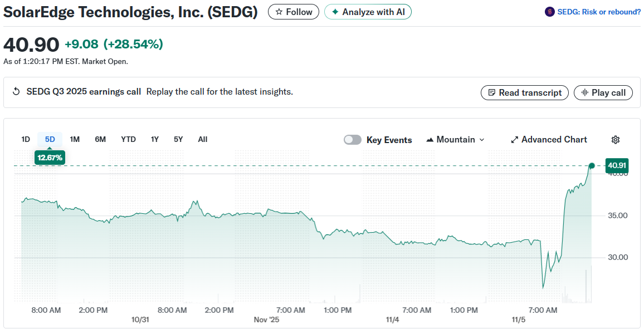Click the Advanced Chart diagonal arrow icon

point(514,139)
